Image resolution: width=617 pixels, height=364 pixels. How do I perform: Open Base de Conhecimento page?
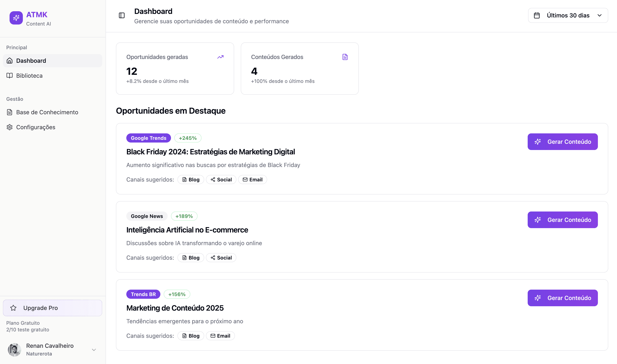click(47, 112)
